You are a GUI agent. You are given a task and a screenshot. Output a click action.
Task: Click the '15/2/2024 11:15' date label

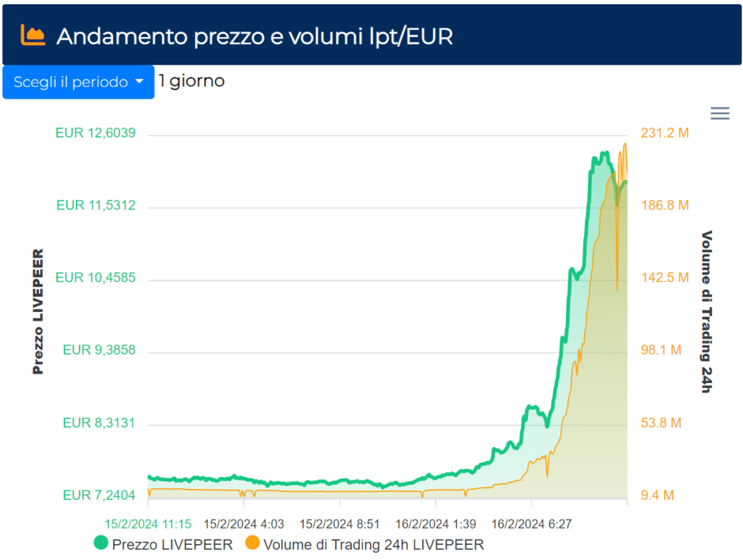pos(148,524)
